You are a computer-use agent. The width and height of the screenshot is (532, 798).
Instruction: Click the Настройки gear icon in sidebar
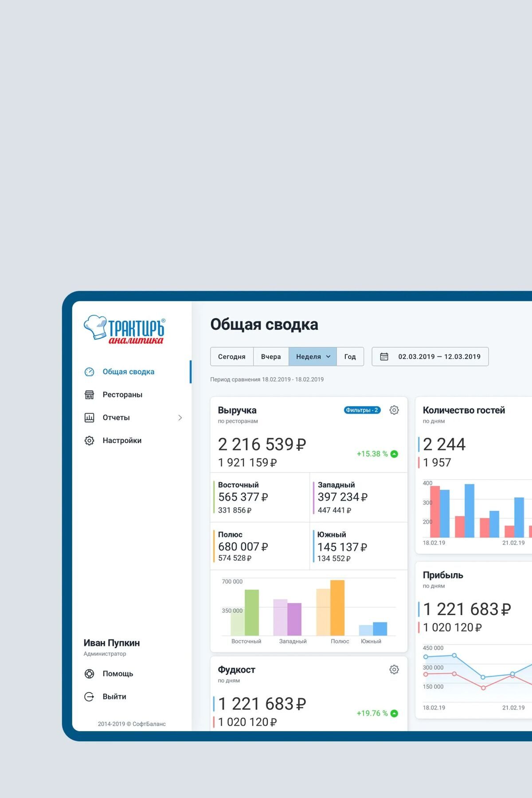point(89,441)
